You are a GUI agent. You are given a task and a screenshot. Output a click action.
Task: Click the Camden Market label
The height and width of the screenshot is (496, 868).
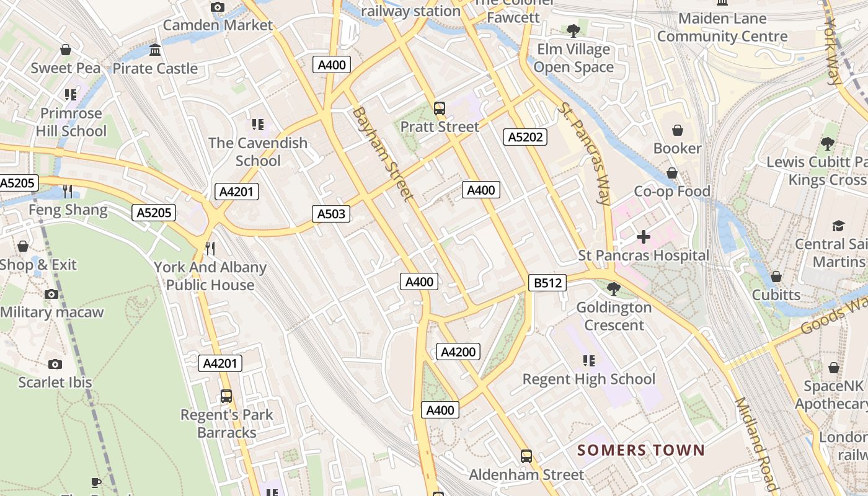[x=218, y=25]
